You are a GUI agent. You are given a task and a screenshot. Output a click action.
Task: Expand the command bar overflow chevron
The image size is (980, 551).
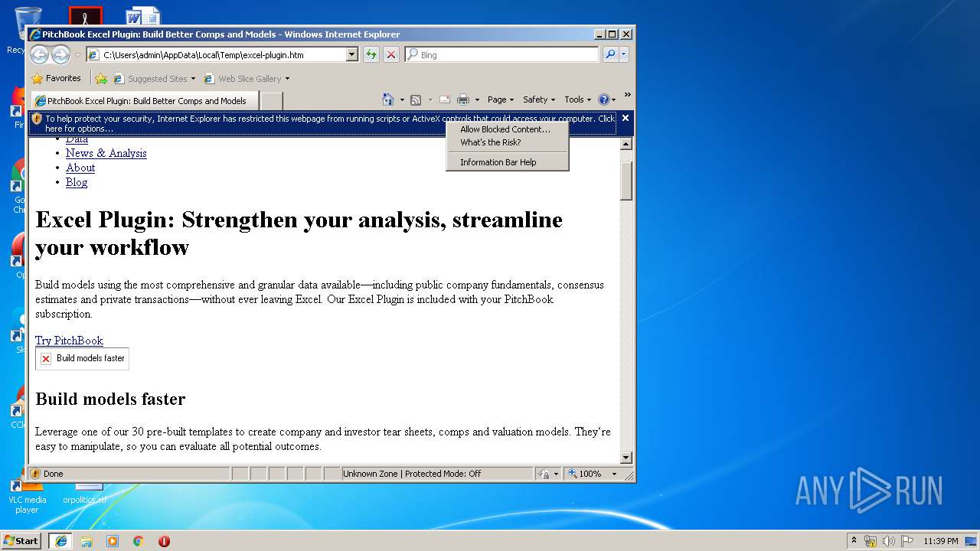pyautogui.click(x=627, y=95)
